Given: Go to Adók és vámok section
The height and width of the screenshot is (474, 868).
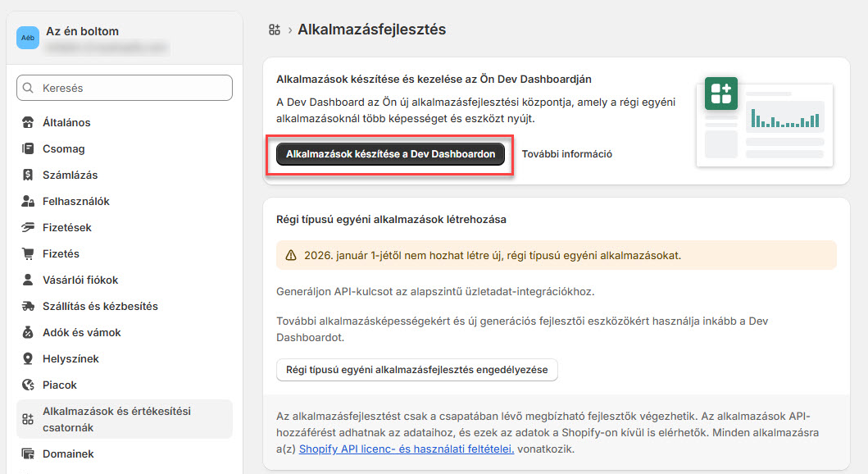Looking at the screenshot, I should pos(81,333).
